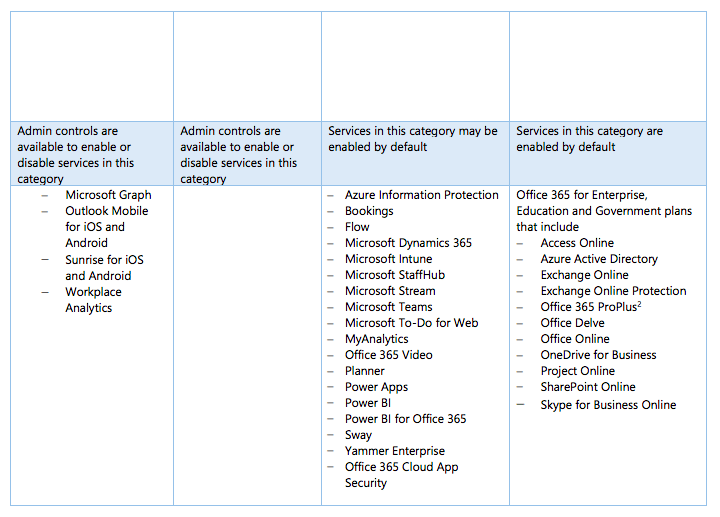Select the 'Bookings' entry
Image resolution: width=720 pixels, height=517 pixels.
coord(369,211)
